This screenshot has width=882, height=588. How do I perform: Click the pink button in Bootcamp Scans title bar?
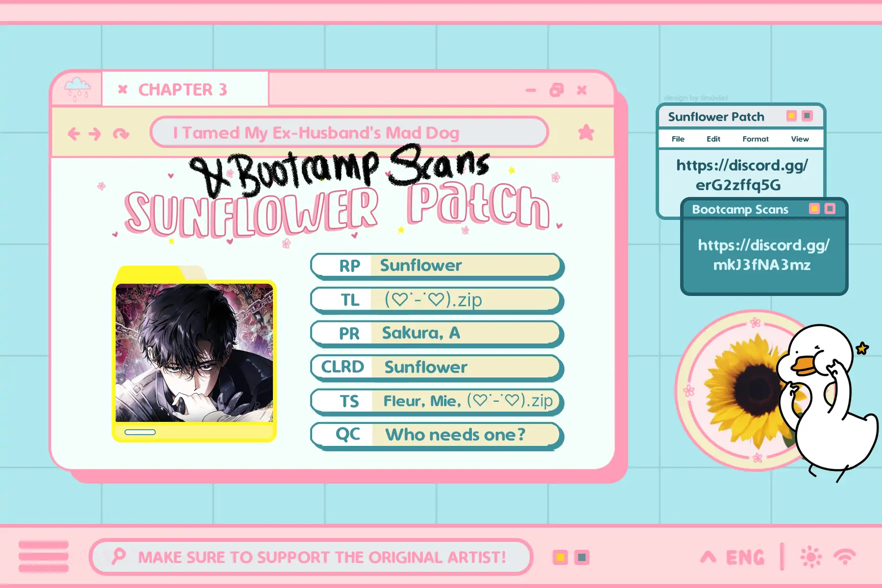click(830, 209)
